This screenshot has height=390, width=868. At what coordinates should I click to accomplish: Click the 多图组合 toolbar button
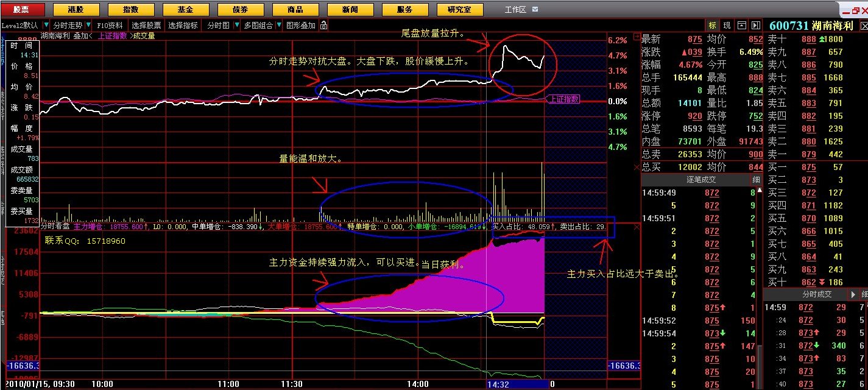click(258, 26)
